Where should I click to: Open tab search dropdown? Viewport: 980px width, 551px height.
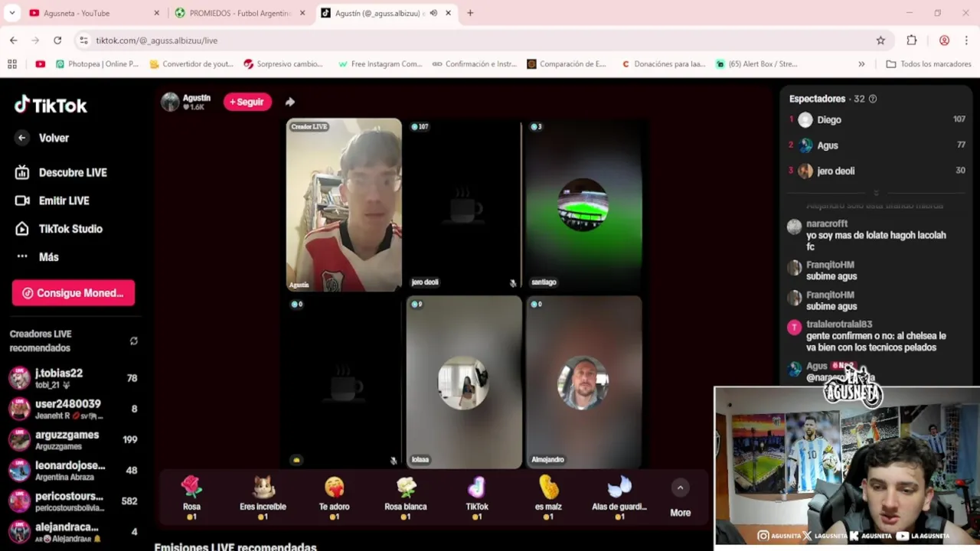click(x=11, y=13)
